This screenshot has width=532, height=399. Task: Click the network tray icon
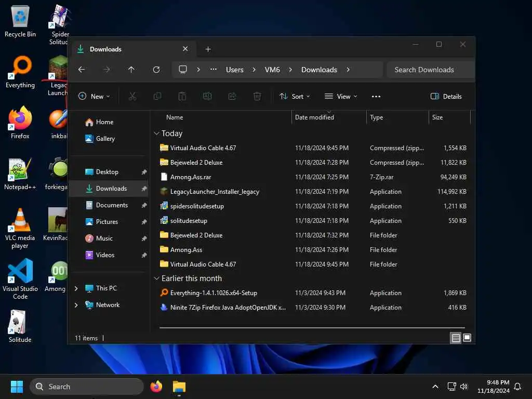coord(451,387)
